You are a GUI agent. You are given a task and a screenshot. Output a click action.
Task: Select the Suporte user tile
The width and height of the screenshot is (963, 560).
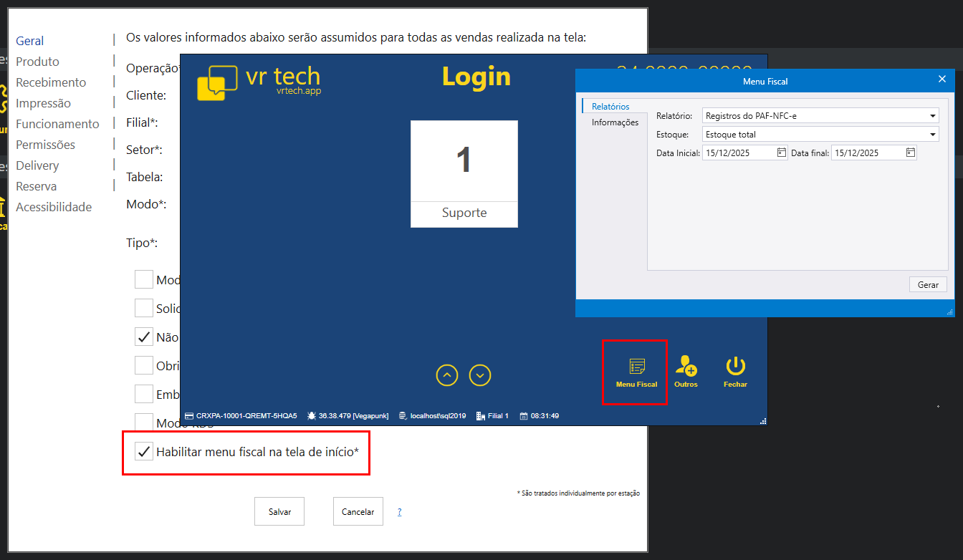464,174
